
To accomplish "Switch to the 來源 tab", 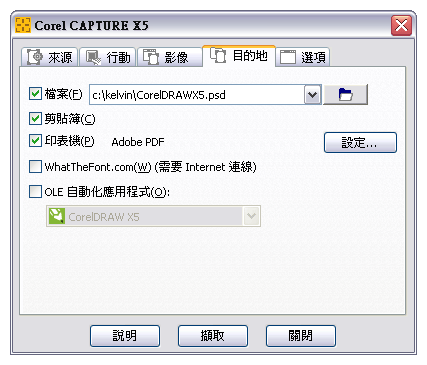I will coord(50,57).
